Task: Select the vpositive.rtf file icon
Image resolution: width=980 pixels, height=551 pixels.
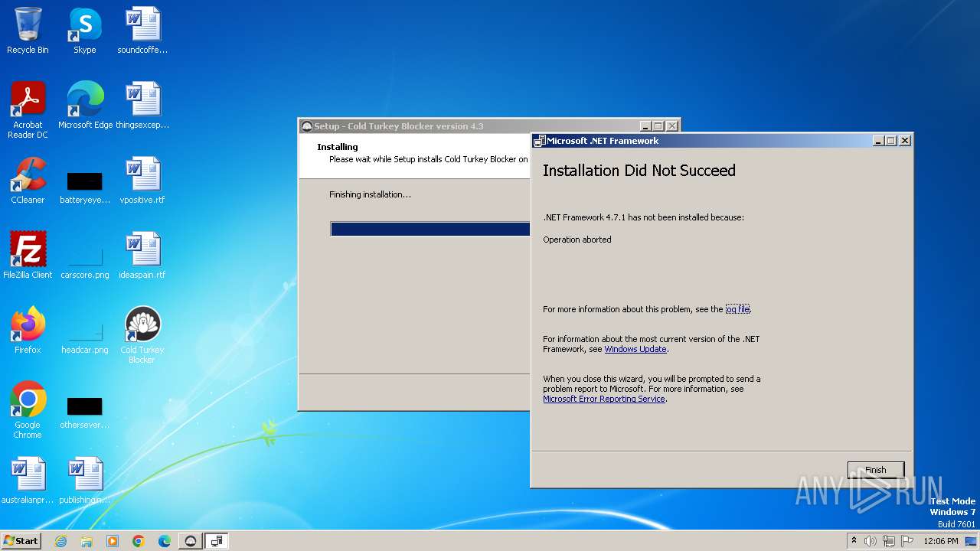Action: coord(142,181)
